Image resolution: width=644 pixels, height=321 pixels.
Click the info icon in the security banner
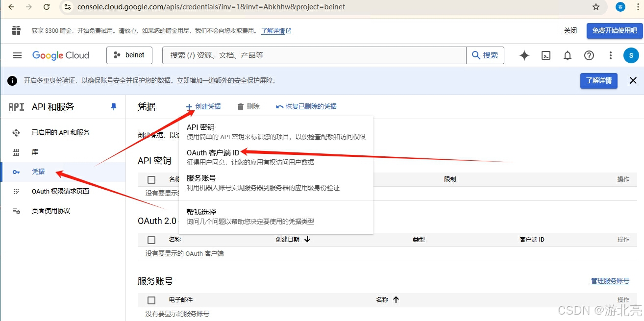tap(12, 81)
